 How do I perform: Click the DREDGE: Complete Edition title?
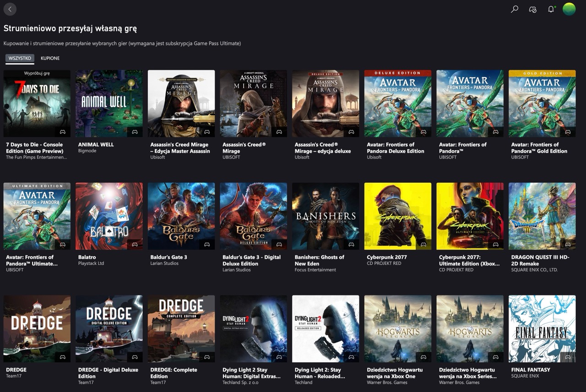click(174, 373)
